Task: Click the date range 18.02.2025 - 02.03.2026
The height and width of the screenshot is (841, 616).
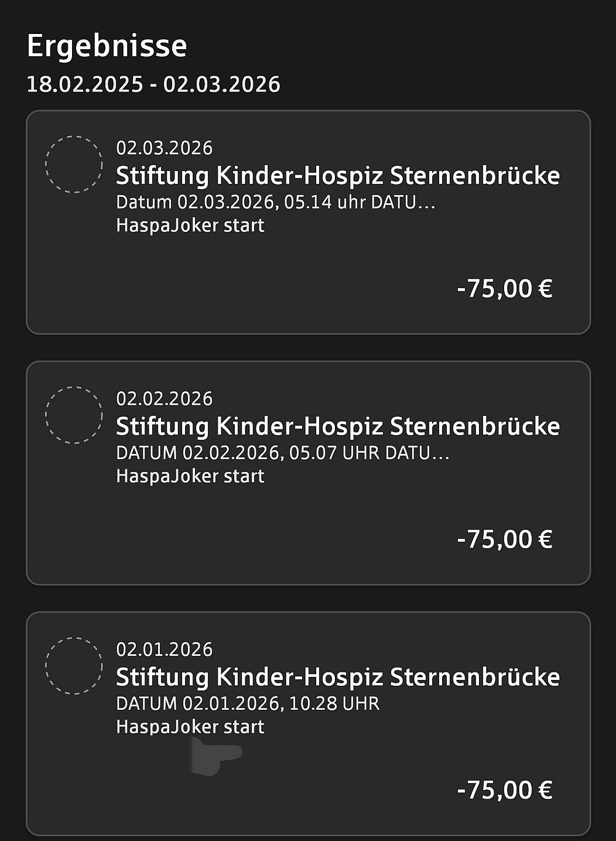Action: (x=153, y=84)
